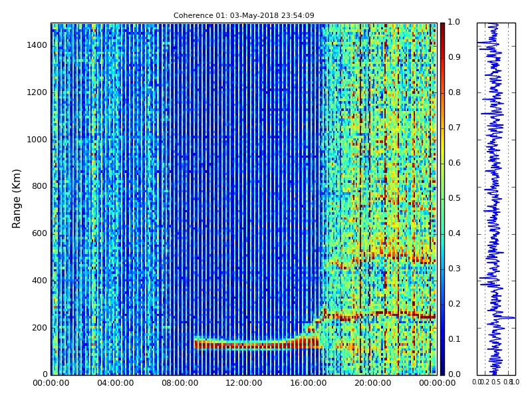Click the dark blue bottom of the colorbar
This screenshot has width=532, height=399.
click(x=442, y=368)
